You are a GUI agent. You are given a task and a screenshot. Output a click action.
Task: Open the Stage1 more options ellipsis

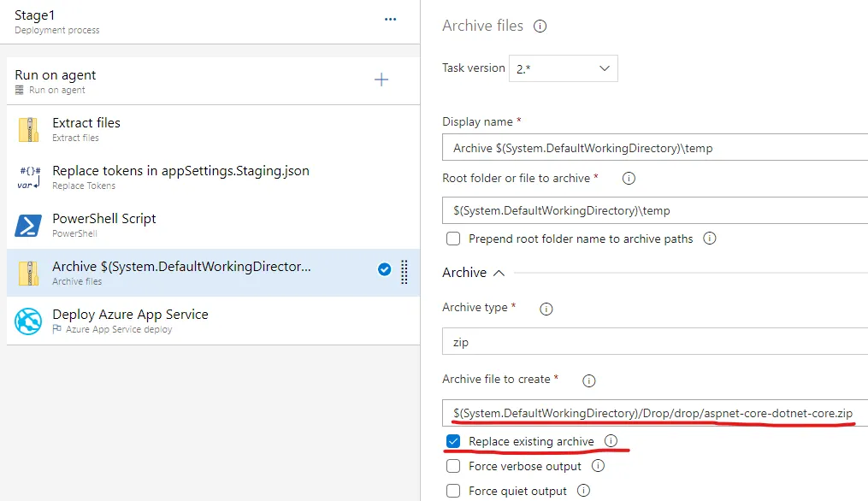point(391,19)
